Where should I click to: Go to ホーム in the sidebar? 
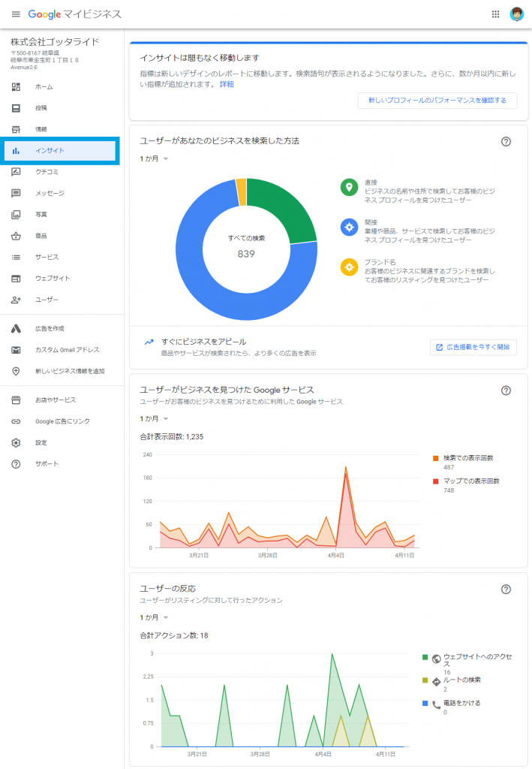coord(44,87)
